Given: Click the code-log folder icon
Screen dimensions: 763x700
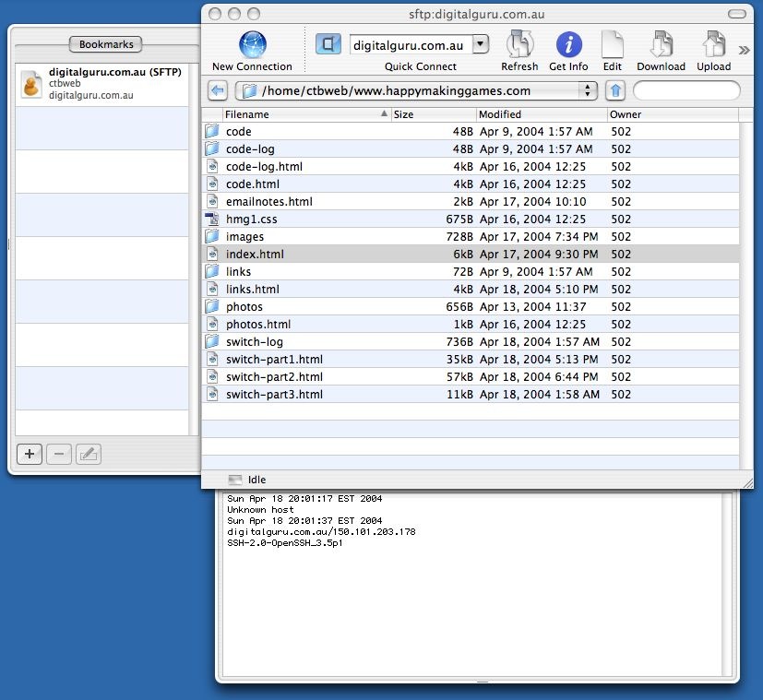Looking at the screenshot, I should click(x=212, y=148).
